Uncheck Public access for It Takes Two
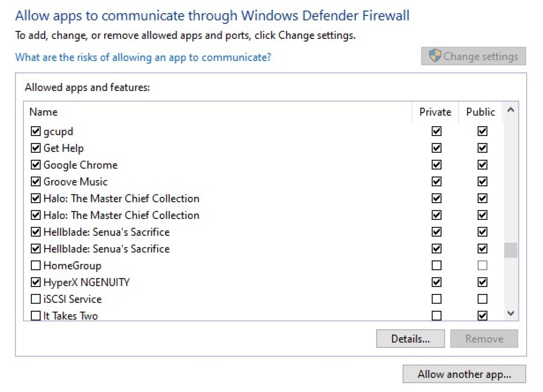Screen dimensions: 543x392 [x=482, y=315]
